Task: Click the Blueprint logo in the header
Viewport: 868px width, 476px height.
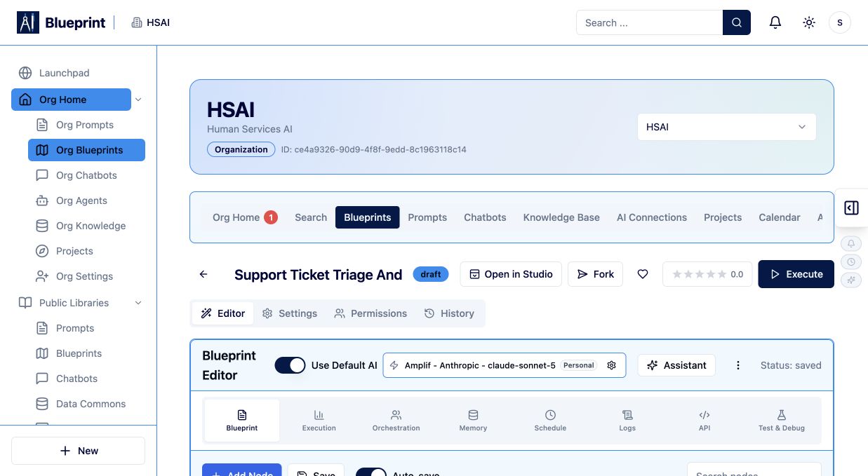Action: 61,22
